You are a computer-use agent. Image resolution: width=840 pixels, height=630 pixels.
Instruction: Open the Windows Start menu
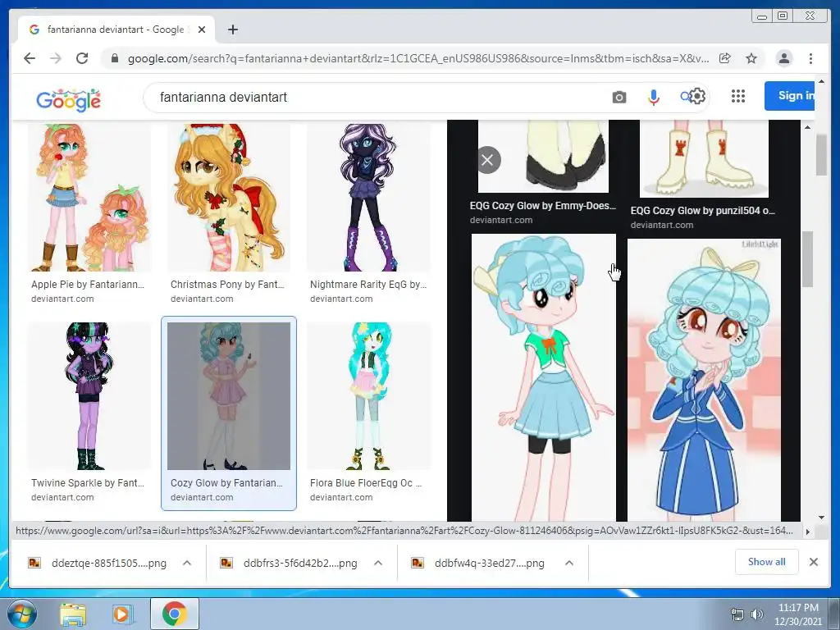(21, 614)
